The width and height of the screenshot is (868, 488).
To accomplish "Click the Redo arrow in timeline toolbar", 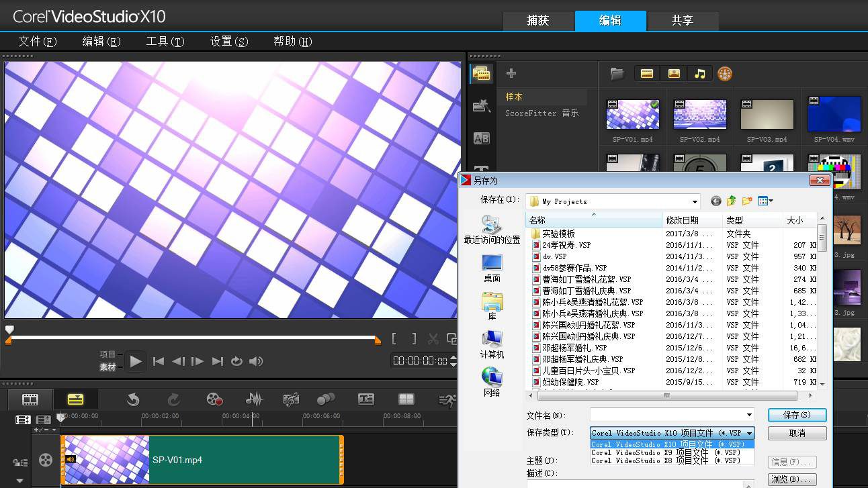I will point(173,399).
